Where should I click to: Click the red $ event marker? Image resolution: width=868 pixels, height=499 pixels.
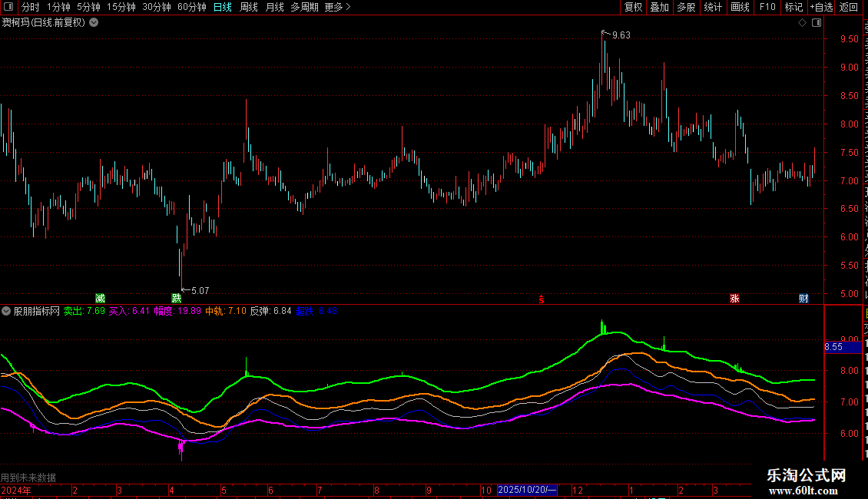[x=542, y=299]
